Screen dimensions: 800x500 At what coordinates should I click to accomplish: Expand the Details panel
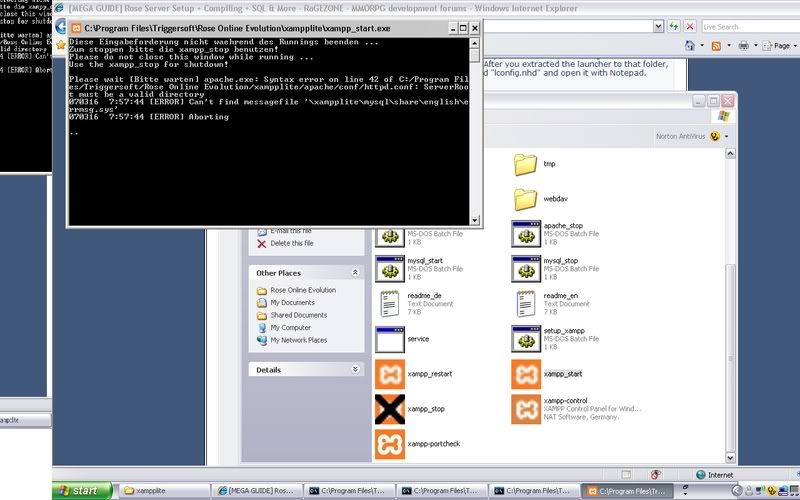355,369
